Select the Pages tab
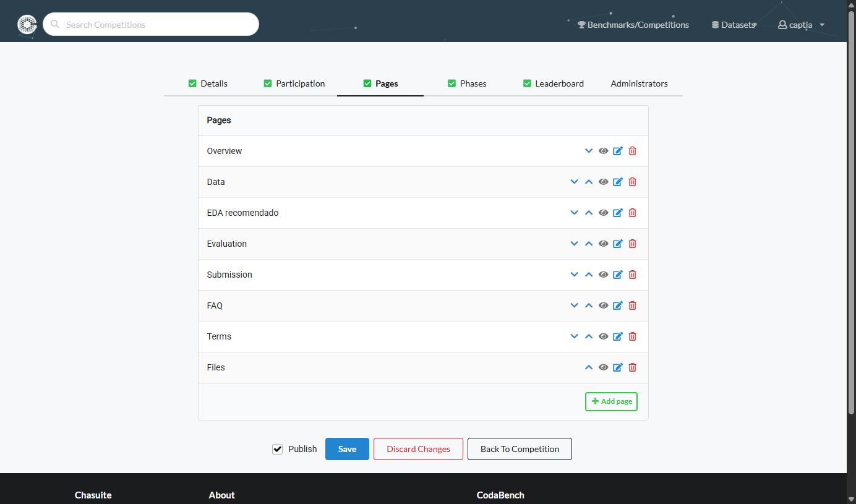This screenshot has width=856, height=504. pos(380,83)
